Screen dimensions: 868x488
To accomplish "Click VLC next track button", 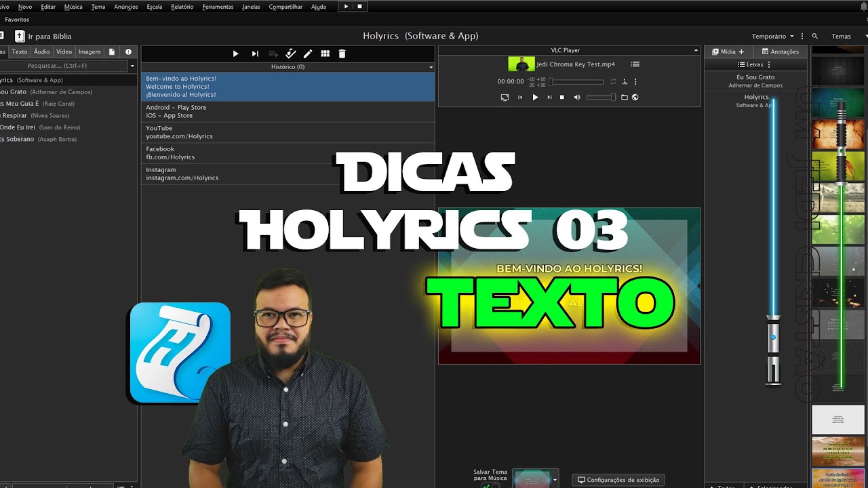I will click(549, 98).
